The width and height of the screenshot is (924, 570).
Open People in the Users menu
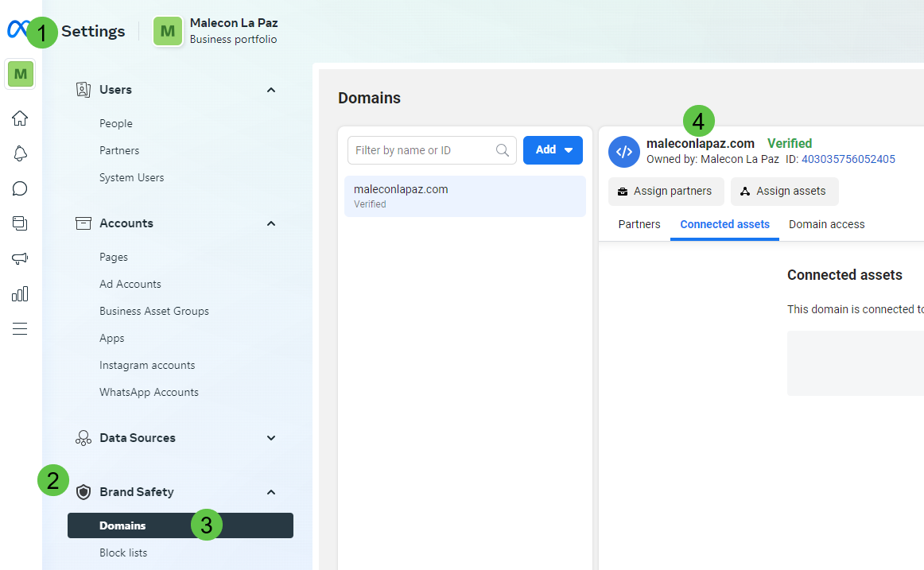tap(116, 124)
